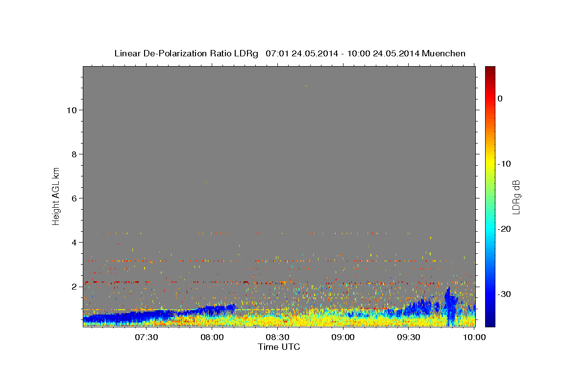
Task: Click the height tick label 8
Action: click(74, 154)
